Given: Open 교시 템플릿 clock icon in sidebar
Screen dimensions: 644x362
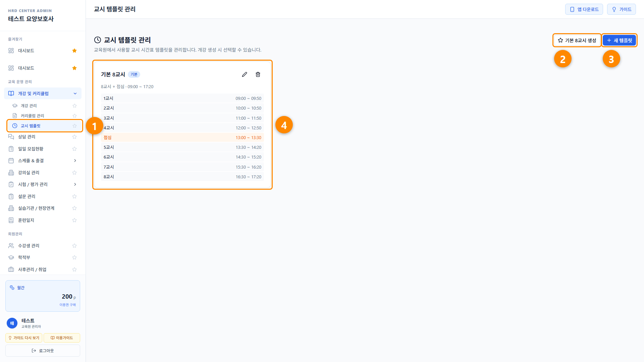Looking at the screenshot, I should 15,126.
